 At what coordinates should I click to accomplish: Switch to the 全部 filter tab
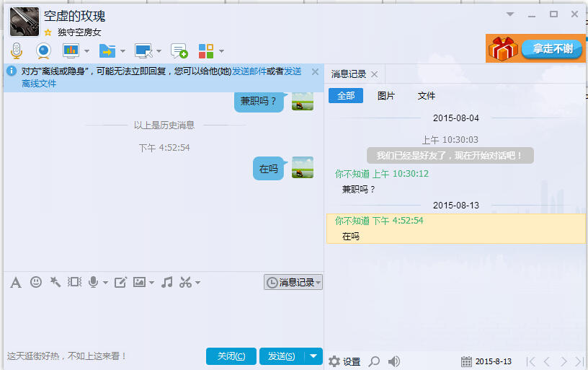346,96
